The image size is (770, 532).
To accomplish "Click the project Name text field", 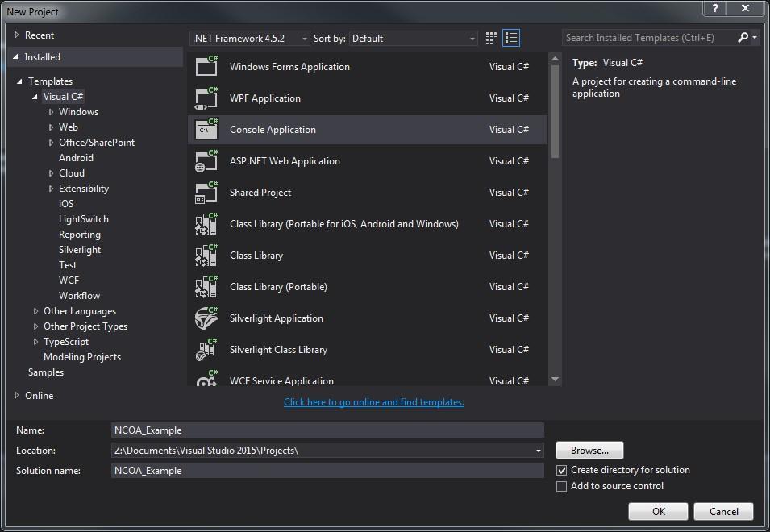I will coord(327,430).
